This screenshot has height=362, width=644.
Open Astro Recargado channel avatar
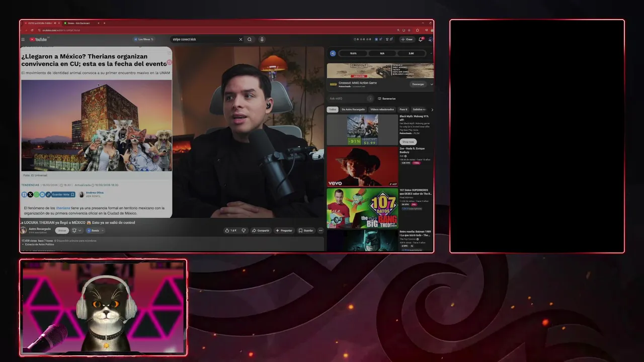point(23,230)
